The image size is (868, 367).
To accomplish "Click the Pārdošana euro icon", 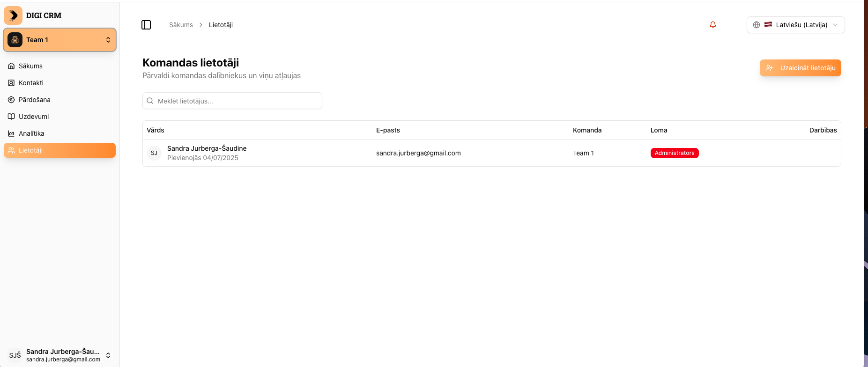I will click(x=11, y=100).
